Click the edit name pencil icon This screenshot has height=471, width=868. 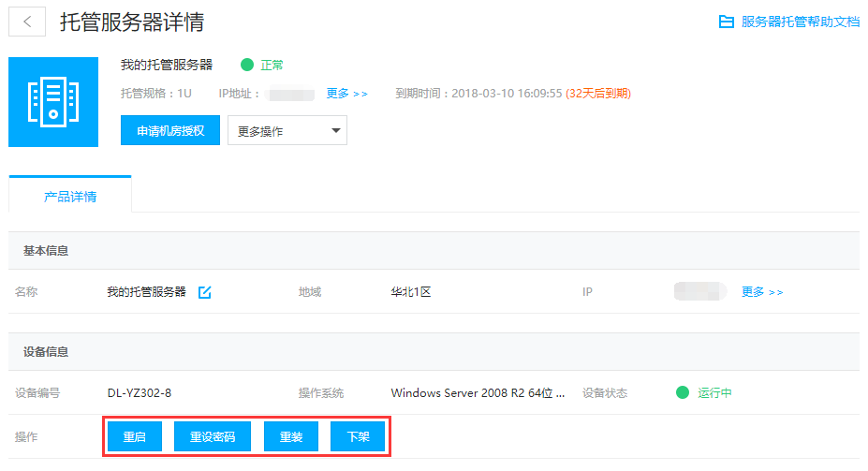(x=205, y=292)
